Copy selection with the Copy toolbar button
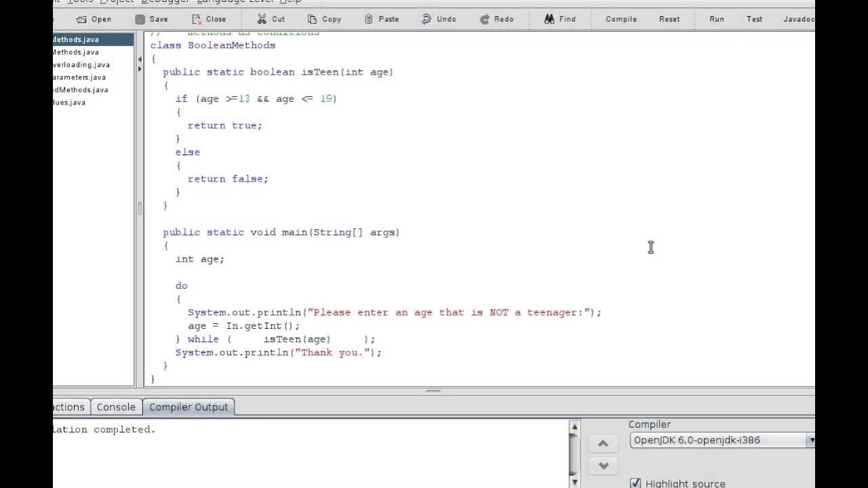Screen dimensions: 868x488 pos(324,19)
